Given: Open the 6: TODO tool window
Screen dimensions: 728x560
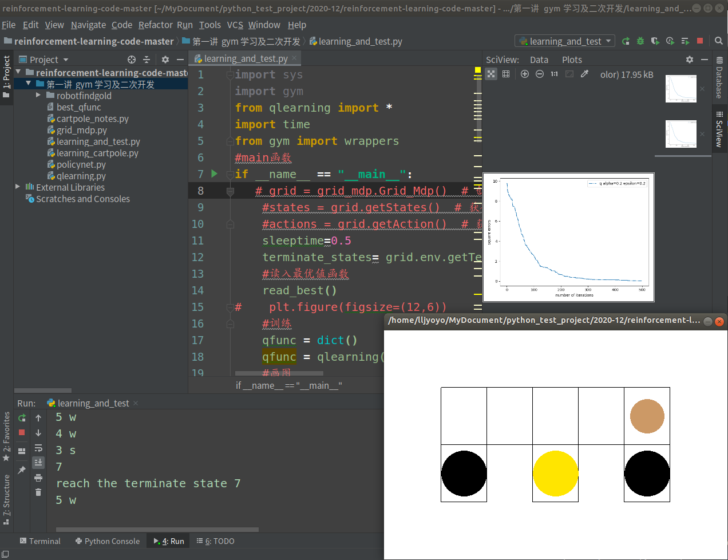Looking at the screenshot, I should (215, 541).
